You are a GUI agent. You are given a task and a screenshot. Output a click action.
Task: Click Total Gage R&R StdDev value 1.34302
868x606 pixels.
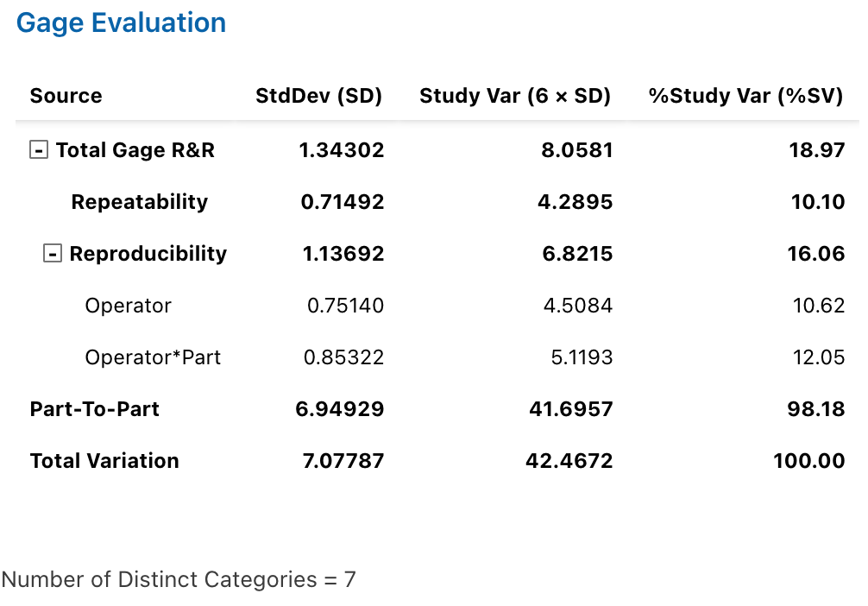click(x=341, y=150)
